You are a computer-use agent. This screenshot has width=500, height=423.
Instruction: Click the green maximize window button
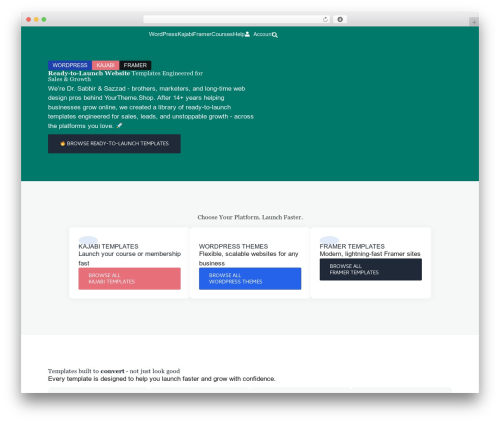coord(44,19)
